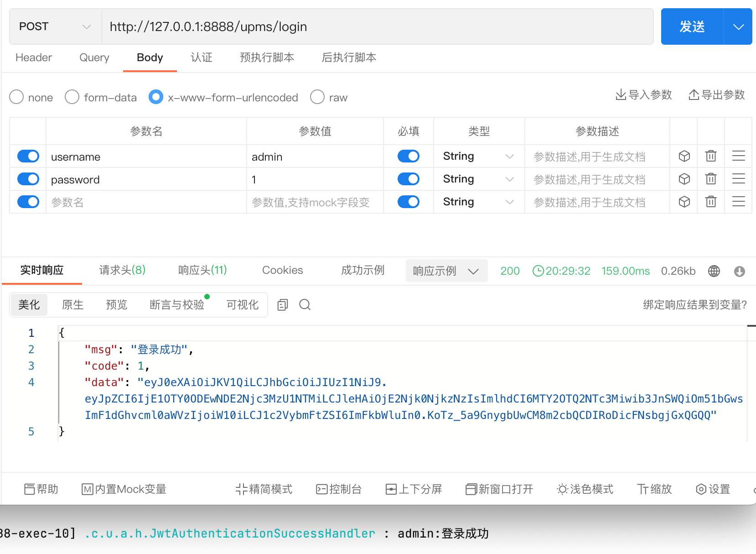Click the drag handle icon of empty row
Viewport: 756px width, 554px height.
(x=739, y=202)
